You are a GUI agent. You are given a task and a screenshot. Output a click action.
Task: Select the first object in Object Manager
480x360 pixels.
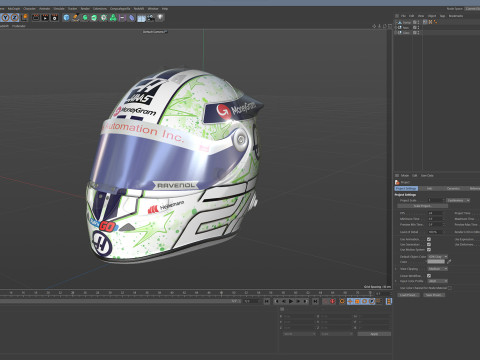point(407,22)
